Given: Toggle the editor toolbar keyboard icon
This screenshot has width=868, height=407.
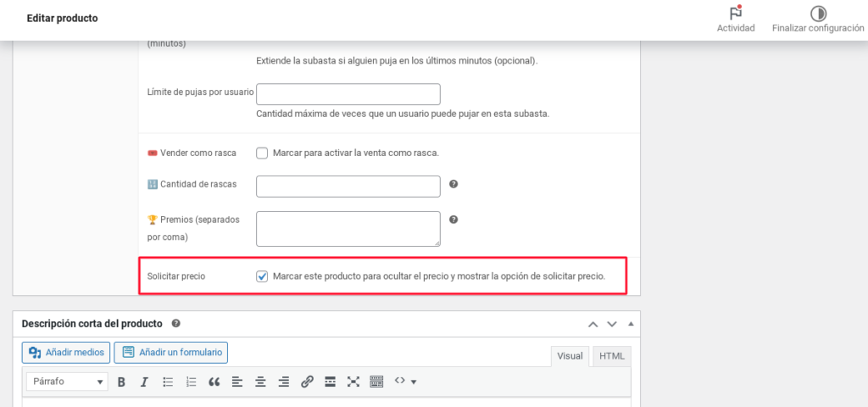Looking at the screenshot, I should pos(376,382).
